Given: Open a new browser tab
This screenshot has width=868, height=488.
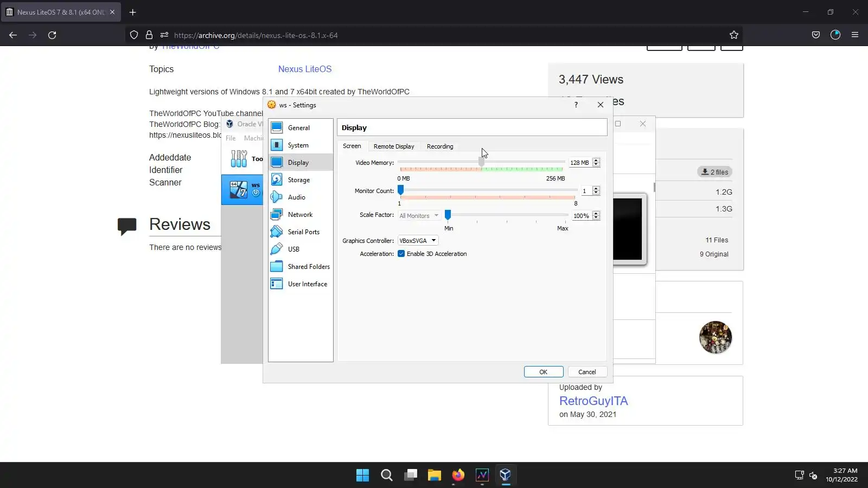Looking at the screenshot, I should point(132,12).
